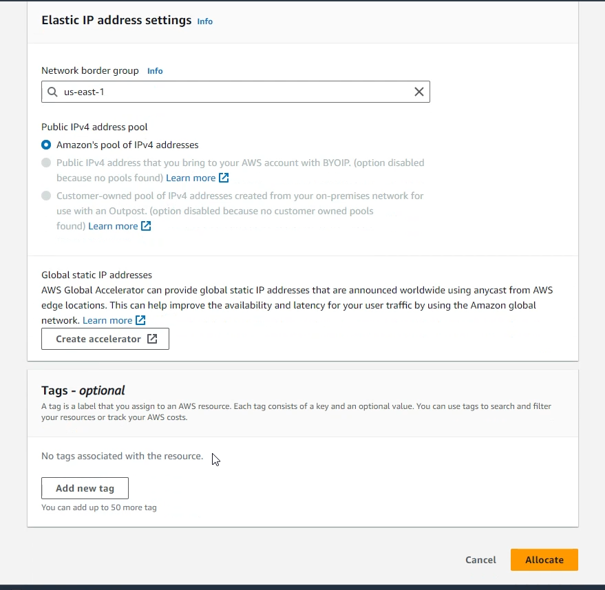Click the us-east-1 text in input field

84,92
